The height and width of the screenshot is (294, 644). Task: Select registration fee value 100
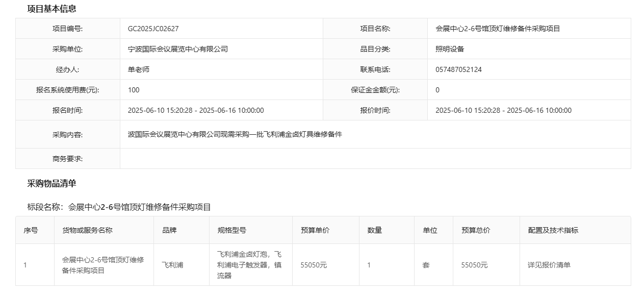click(x=134, y=90)
